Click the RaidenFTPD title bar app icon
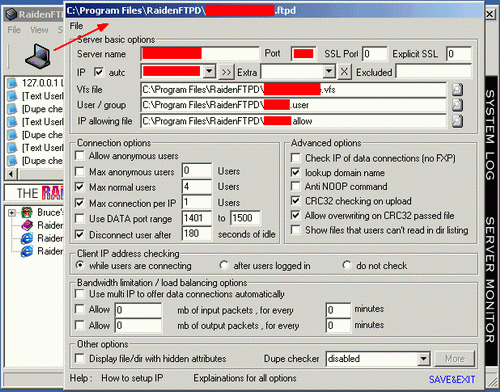 point(11,14)
